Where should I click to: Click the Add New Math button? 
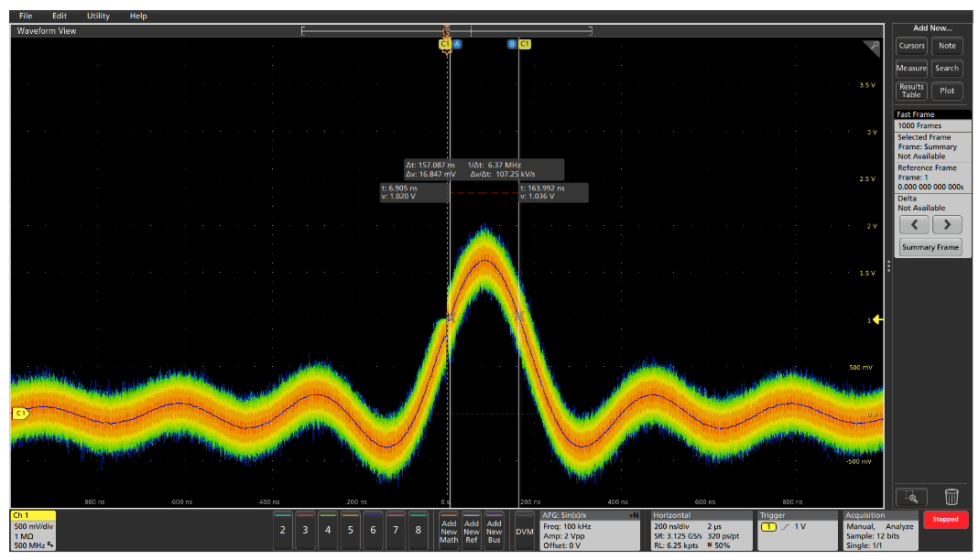[x=449, y=531]
